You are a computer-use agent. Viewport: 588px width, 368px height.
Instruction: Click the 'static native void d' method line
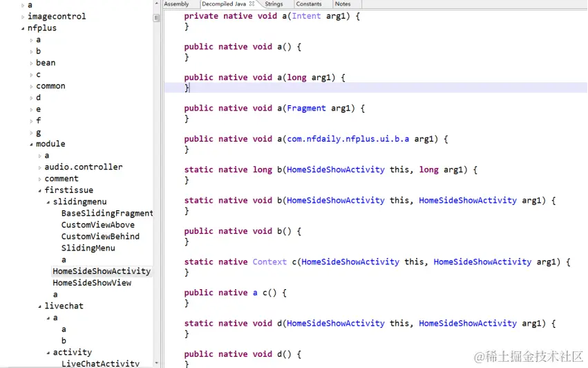[x=370, y=324]
